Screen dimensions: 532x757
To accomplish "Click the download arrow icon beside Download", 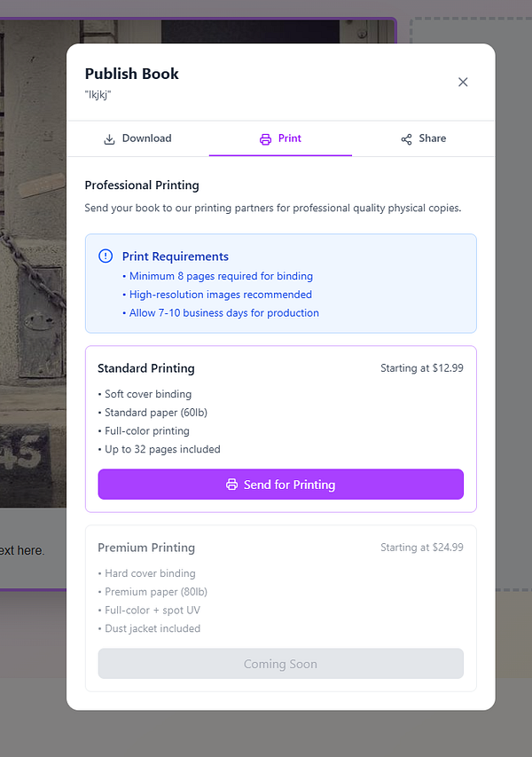I will pyautogui.click(x=109, y=138).
